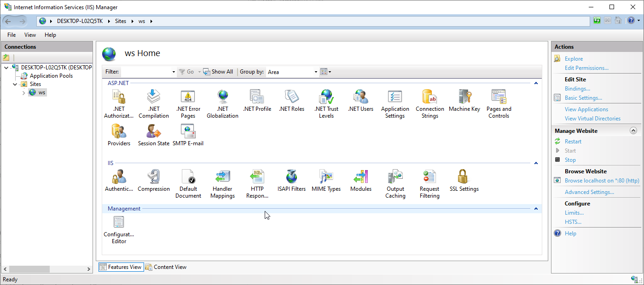Screen dimensions: 644x285
Task: Open HTTP Response Headers feature
Action: point(257,183)
